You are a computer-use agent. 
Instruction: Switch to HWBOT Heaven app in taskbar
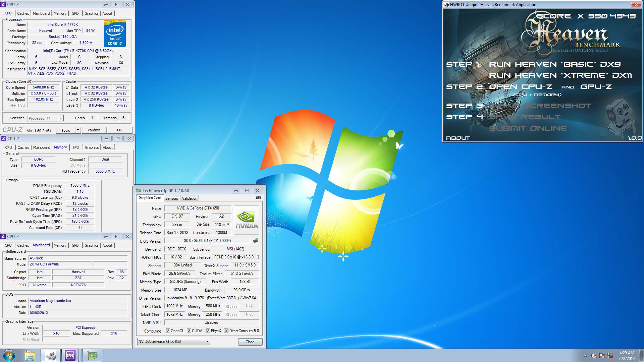tap(51, 355)
